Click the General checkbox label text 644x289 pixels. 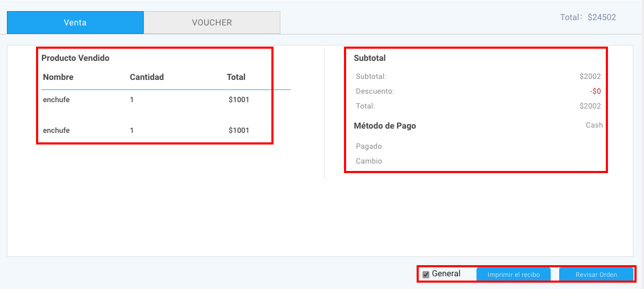446,274
